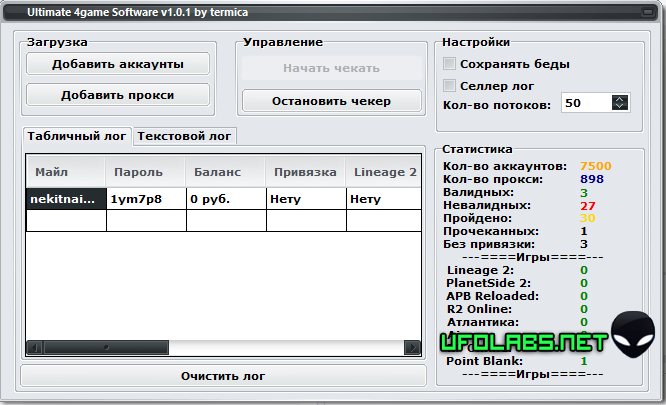Click the Lineage 2: statistics label

pyautogui.click(x=480, y=270)
